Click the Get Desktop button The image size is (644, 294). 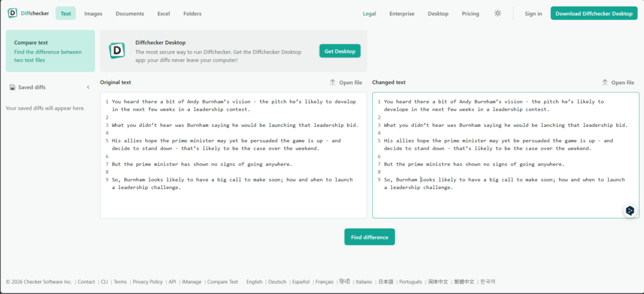click(x=340, y=51)
